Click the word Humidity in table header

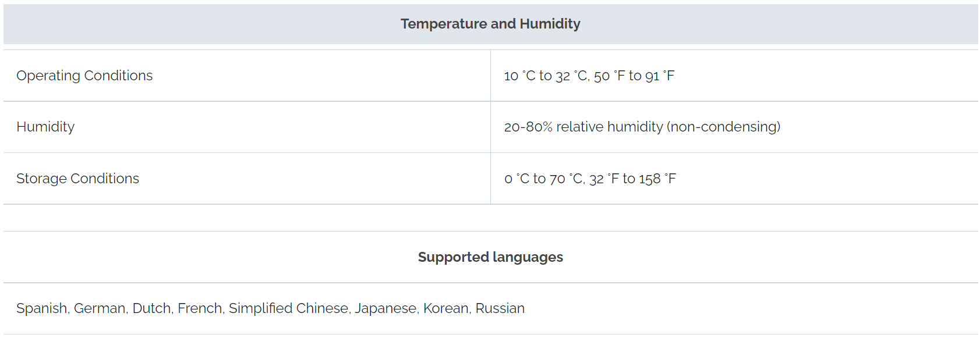click(x=550, y=24)
